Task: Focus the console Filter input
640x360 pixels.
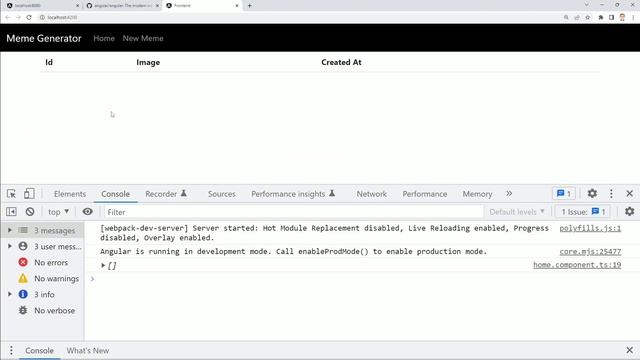Action: click(x=293, y=212)
